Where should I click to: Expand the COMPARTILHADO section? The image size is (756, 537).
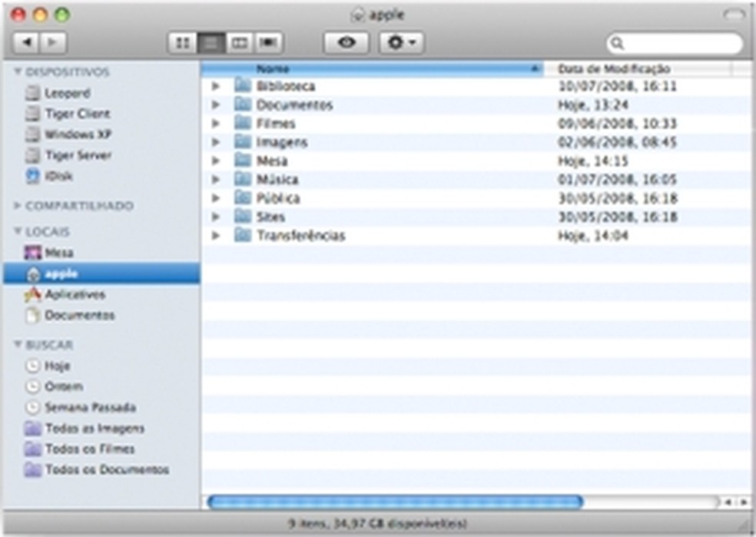18,206
